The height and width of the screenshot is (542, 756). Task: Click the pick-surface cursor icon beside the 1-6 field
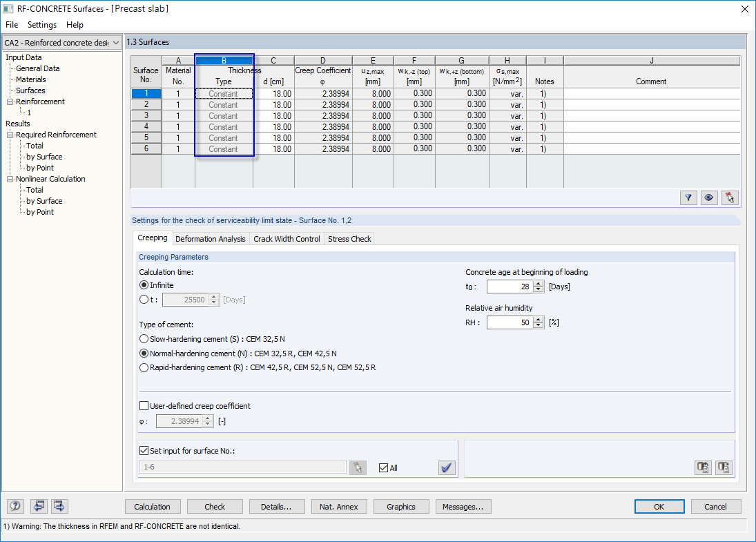(x=358, y=467)
